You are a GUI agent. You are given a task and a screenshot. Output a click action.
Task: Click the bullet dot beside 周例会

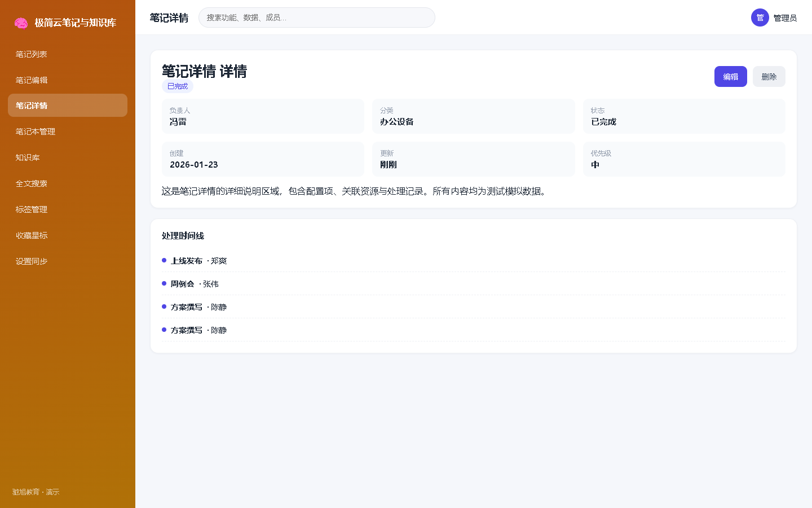pyautogui.click(x=164, y=283)
